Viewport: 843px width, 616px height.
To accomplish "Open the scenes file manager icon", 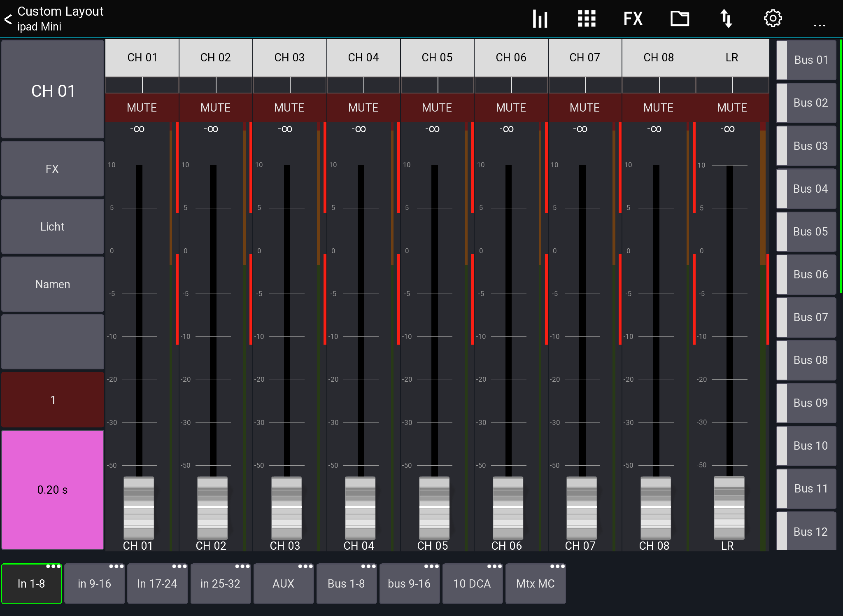I will click(679, 18).
